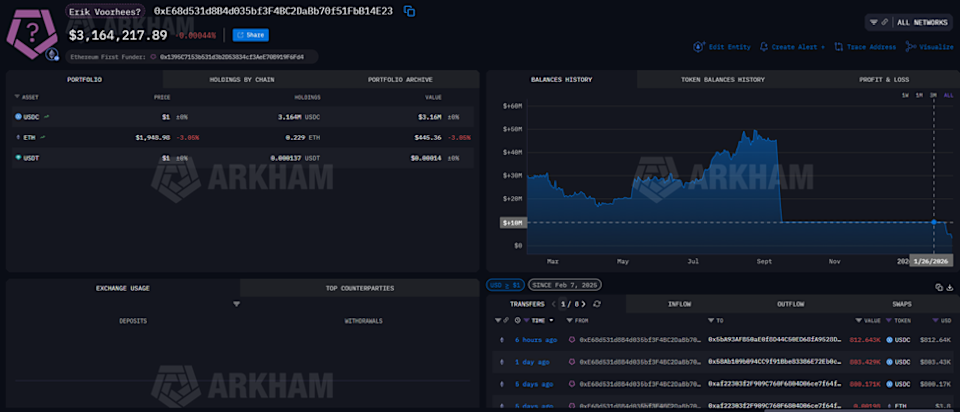Click the Ethereum icon in the 6 hours ago row
This screenshot has height=412, width=960.
pyautogui.click(x=503, y=339)
